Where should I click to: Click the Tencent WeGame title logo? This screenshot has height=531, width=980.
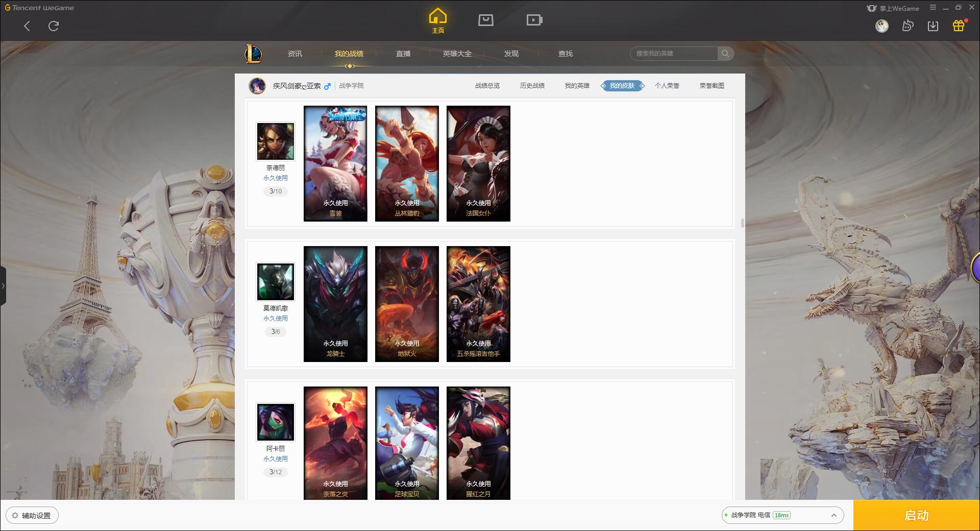pos(39,8)
